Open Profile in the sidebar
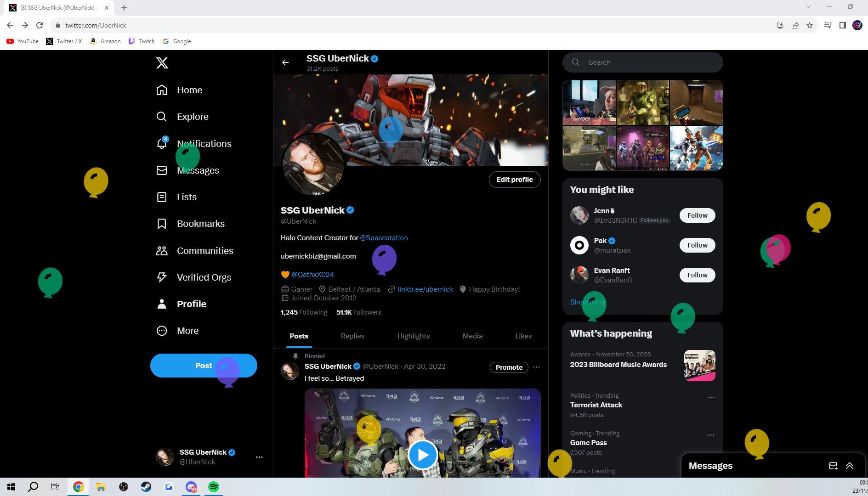Viewport: 868px width, 496px height. click(x=181, y=304)
